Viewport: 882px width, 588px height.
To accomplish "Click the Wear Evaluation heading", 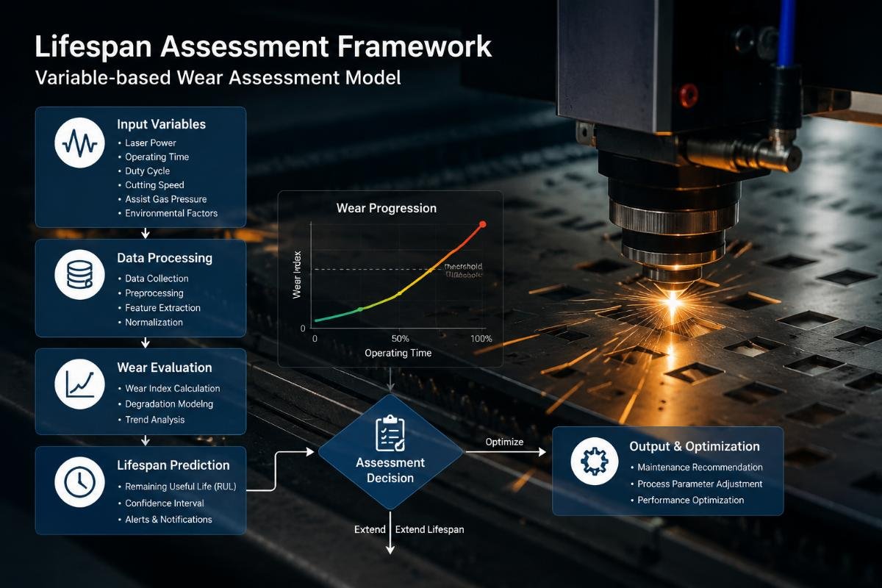I will click(165, 367).
